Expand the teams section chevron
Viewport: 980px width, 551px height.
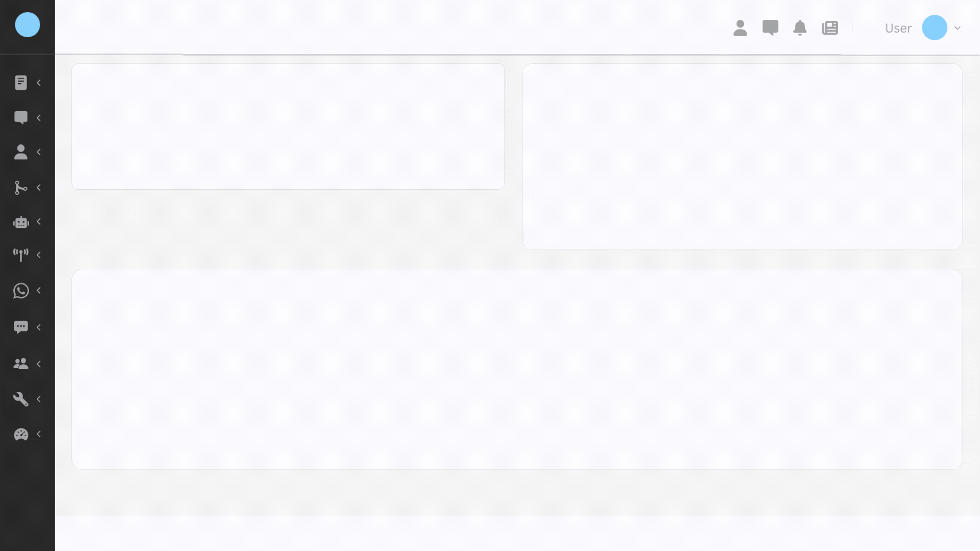(39, 363)
